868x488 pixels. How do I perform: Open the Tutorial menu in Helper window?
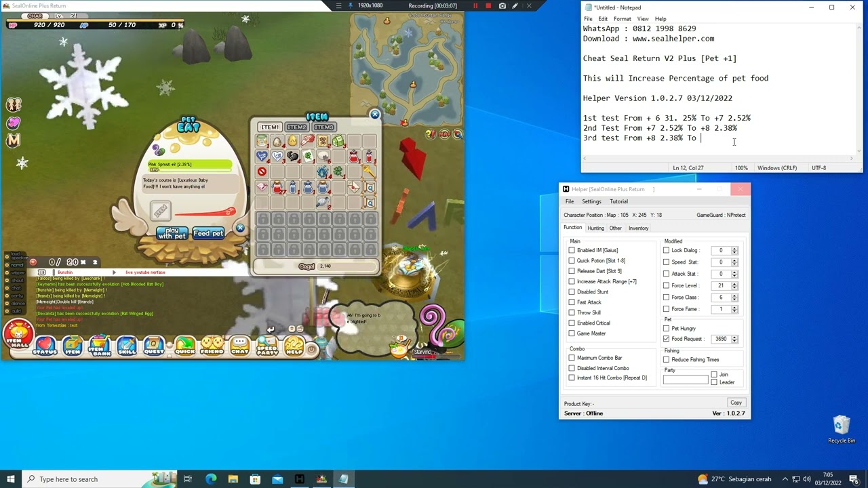click(x=618, y=201)
